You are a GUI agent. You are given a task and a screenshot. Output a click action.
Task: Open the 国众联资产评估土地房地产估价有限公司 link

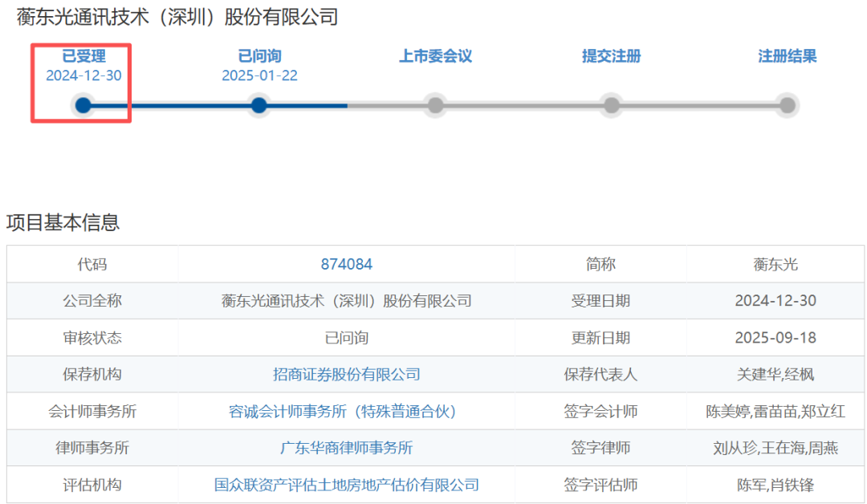[347, 485]
